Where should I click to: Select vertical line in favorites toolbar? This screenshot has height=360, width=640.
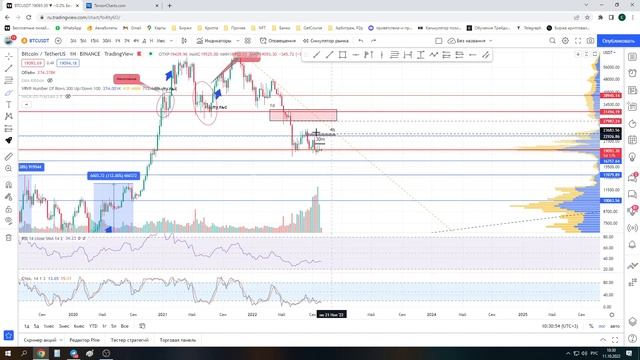pyautogui.click(x=382, y=55)
